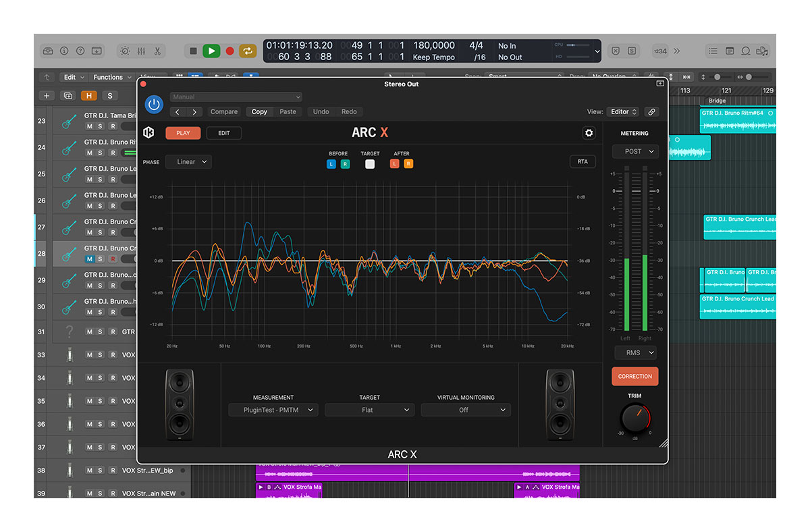Open ARC X settings gear

[x=589, y=133]
